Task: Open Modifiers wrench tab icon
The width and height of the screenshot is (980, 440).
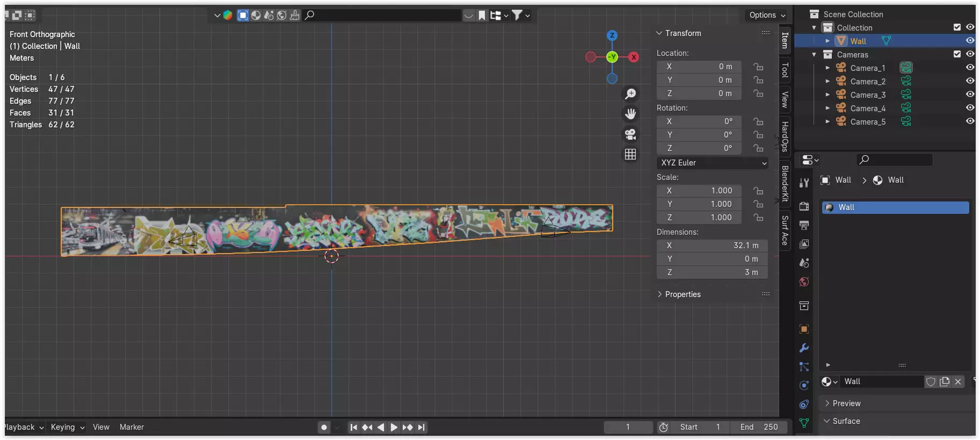Action: (804, 348)
